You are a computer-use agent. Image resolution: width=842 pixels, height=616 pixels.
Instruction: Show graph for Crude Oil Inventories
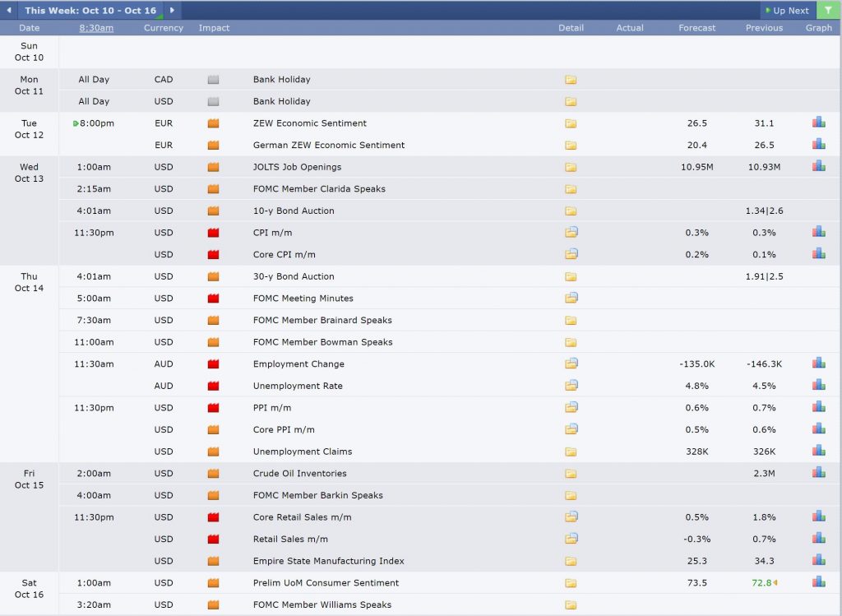(819, 473)
